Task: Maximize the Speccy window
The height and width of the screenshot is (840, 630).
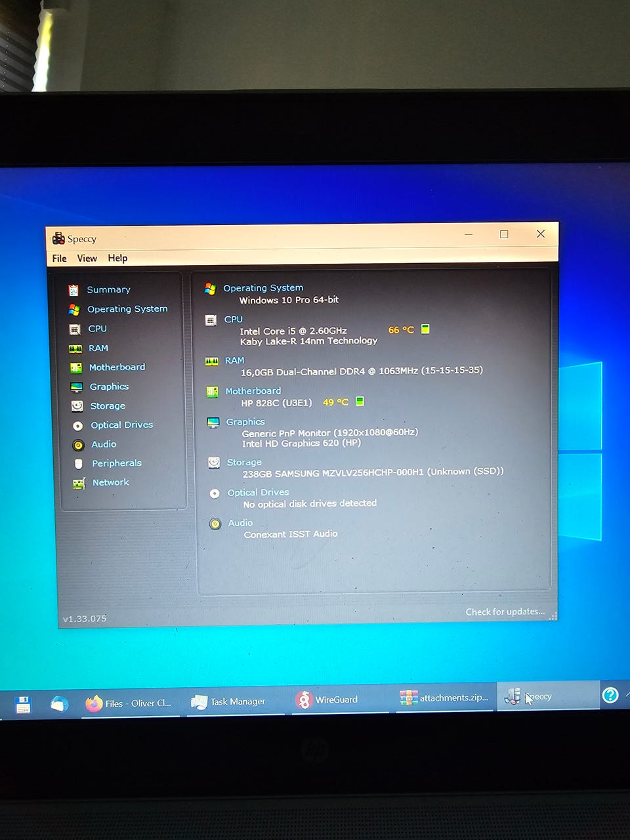Action: coord(504,234)
